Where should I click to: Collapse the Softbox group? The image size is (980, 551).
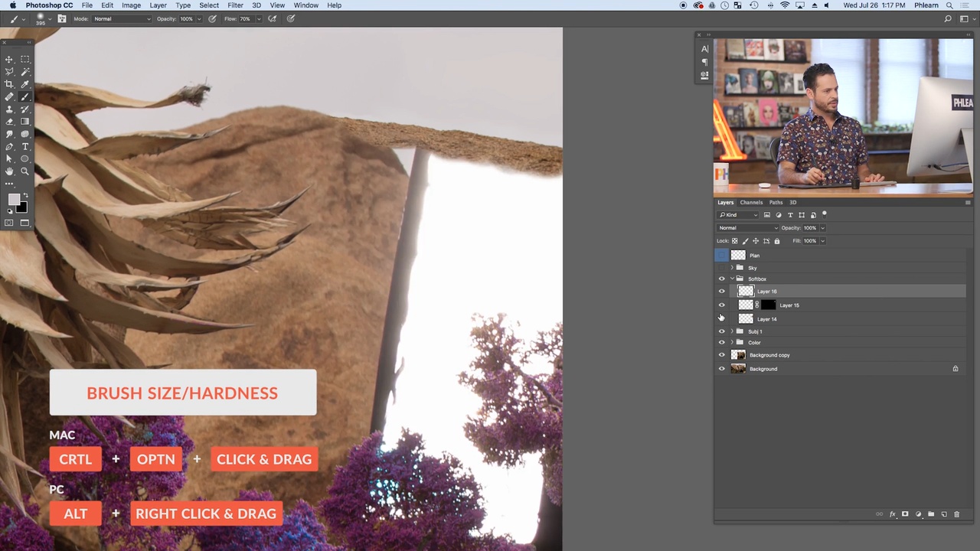pyautogui.click(x=732, y=279)
